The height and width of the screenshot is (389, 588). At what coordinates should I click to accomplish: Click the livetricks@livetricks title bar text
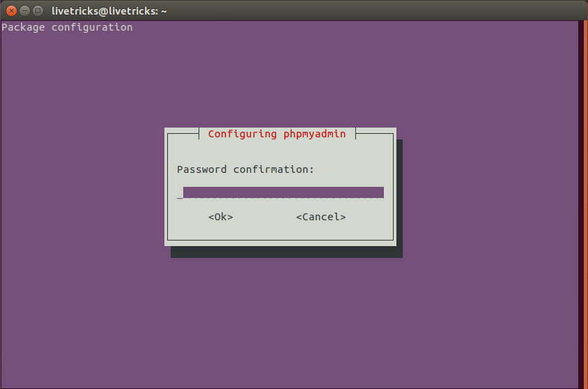(x=109, y=11)
